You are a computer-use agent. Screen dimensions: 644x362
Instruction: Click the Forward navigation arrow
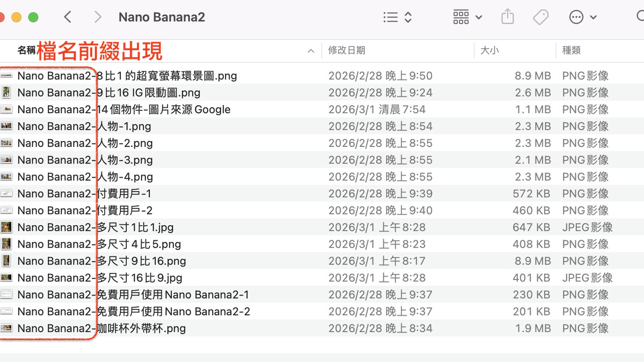(x=98, y=17)
